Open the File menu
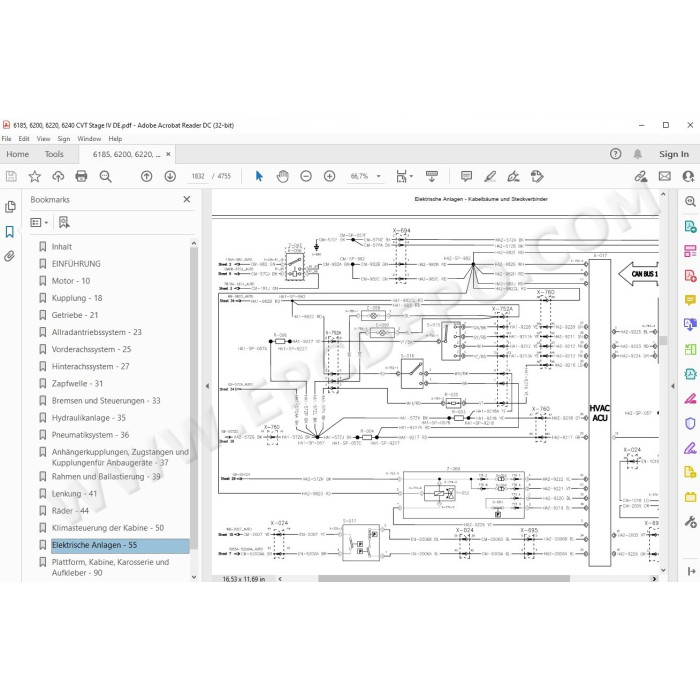The width and height of the screenshot is (700, 700). tap(7, 139)
